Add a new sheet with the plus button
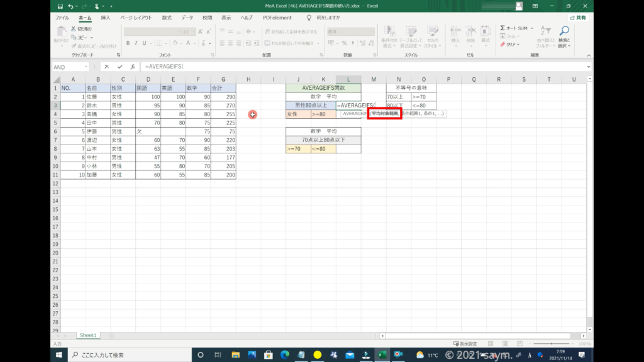The width and height of the screenshot is (644, 362). [x=111, y=336]
